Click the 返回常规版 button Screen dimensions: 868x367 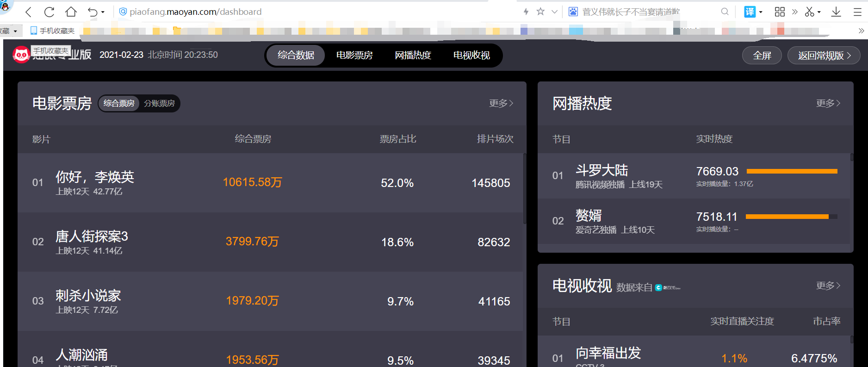pyautogui.click(x=824, y=56)
